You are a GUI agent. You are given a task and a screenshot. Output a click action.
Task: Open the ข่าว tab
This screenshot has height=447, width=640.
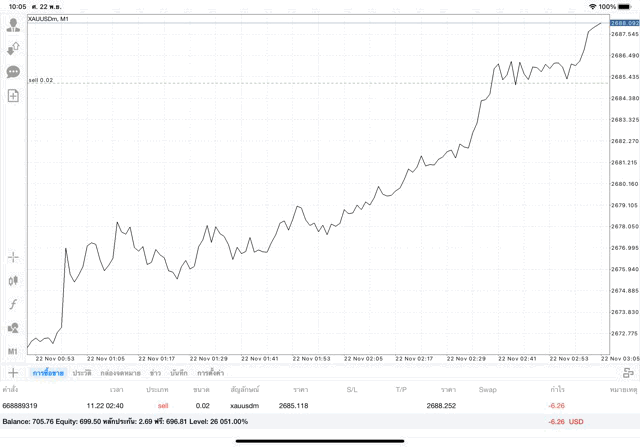click(155, 373)
